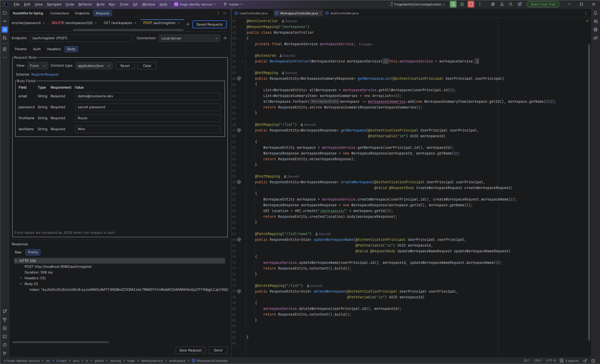
Task: Switch response view to Pretty
Action: pyautogui.click(x=33, y=252)
